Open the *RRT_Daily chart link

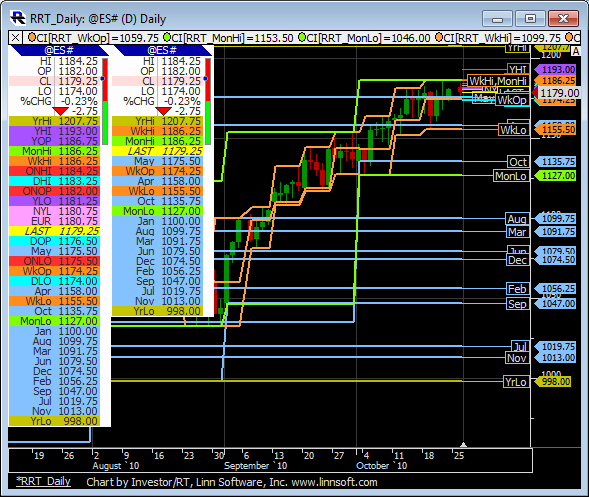click(x=43, y=482)
